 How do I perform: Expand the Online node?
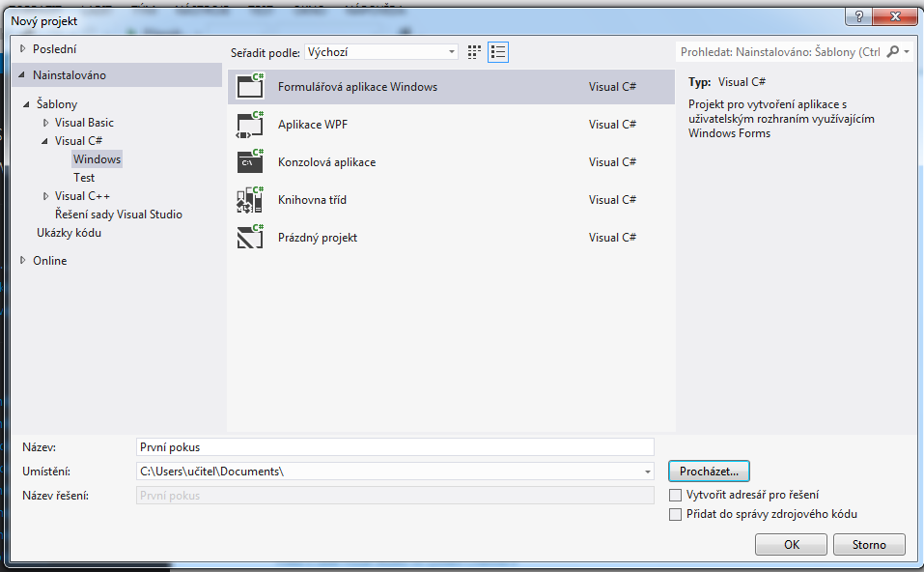(x=23, y=260)
